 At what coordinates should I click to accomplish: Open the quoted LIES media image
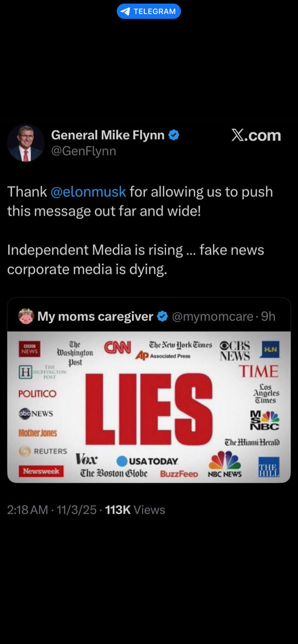coord(149,407)
